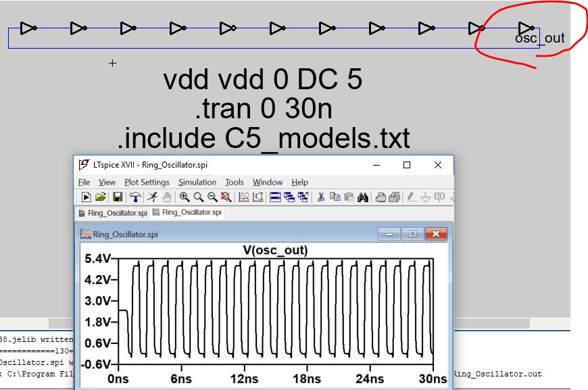Click the Zoom to Fit icon
Image resolution: width=588 pixels, height=390 pixels.
click(226, 197)
